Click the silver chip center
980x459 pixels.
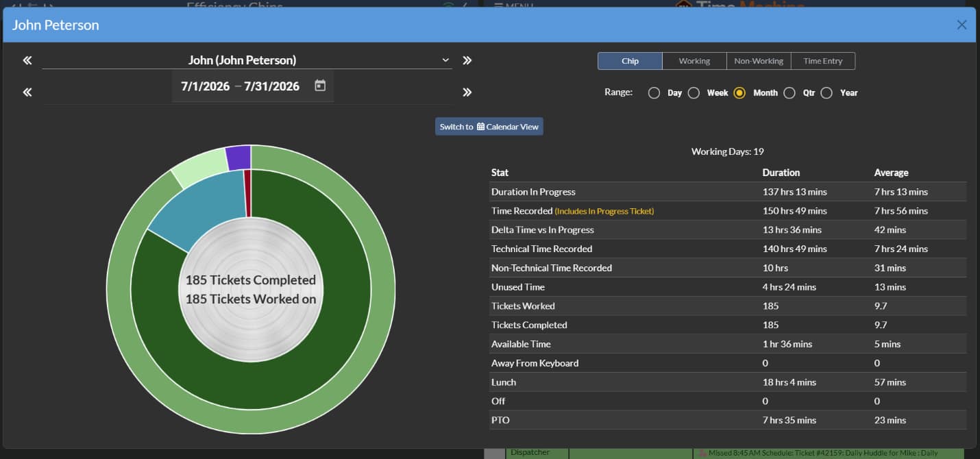(x=251, y=289)
